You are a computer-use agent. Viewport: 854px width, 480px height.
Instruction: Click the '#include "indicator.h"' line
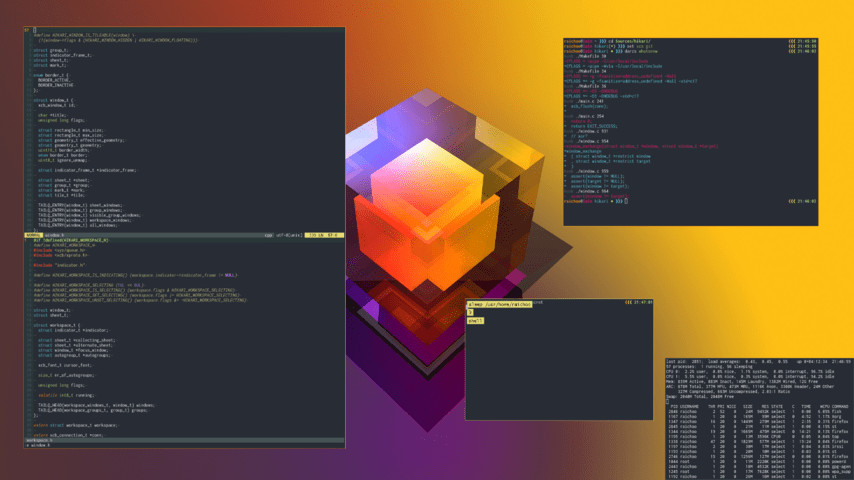(59, 265)
